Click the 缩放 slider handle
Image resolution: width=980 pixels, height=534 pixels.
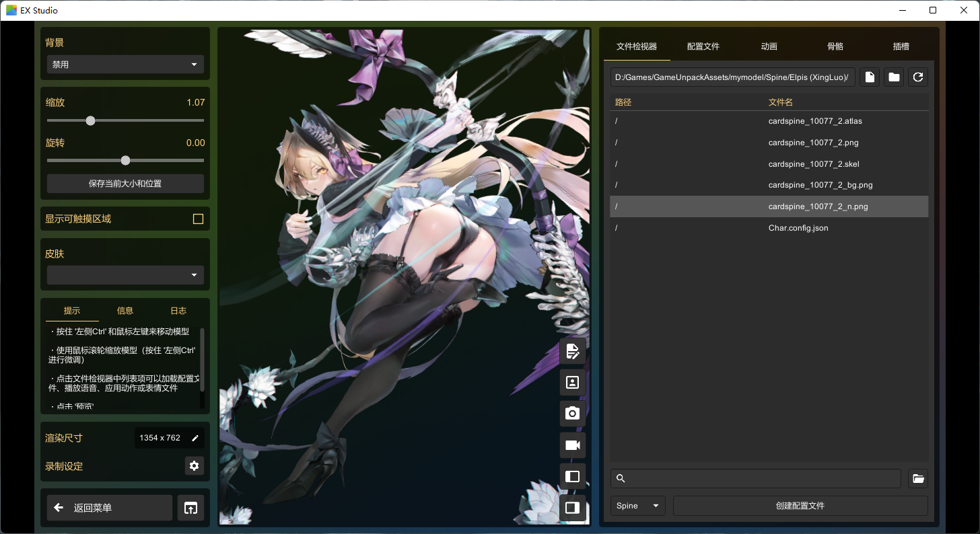click(x=90, y=120)
